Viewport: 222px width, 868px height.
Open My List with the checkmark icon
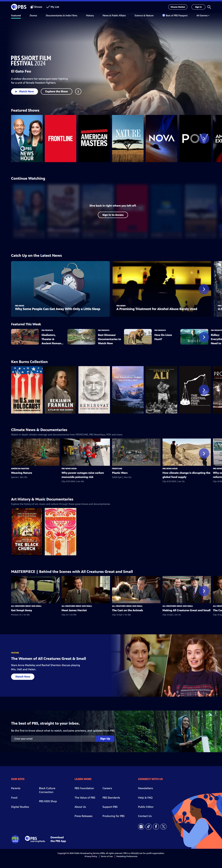click(53, 7)
